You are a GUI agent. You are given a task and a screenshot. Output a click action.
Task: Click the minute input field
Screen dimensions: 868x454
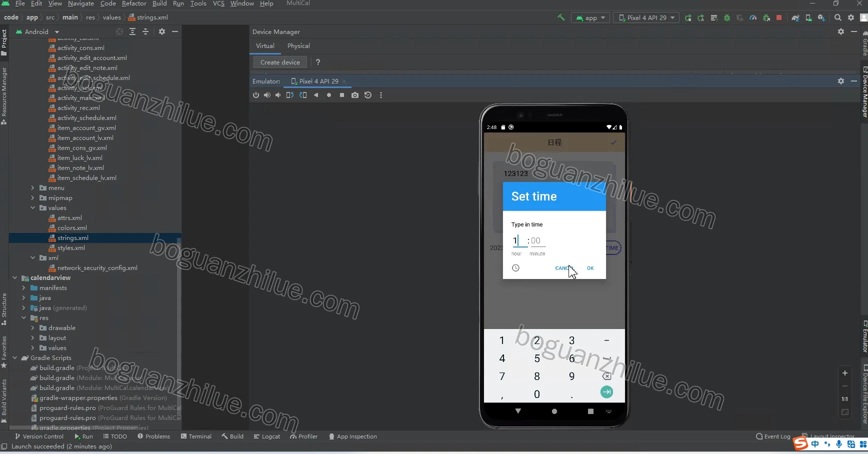537,240
